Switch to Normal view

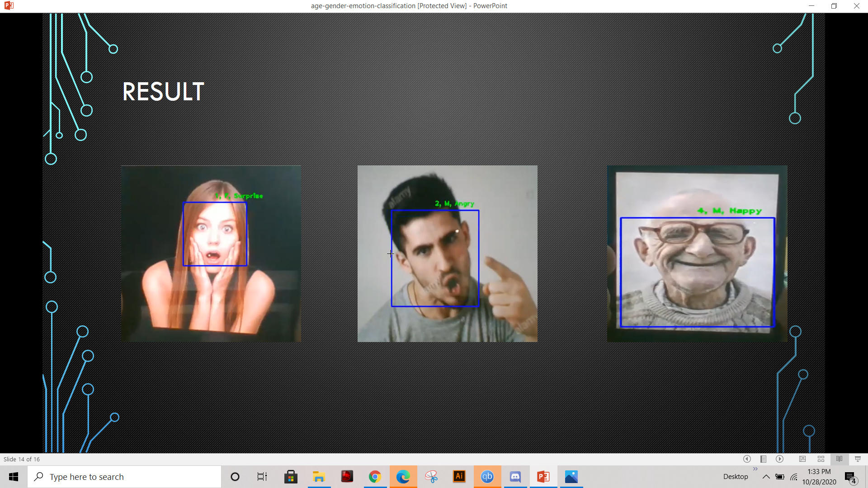pyautogui.click(x=802, y=459)
